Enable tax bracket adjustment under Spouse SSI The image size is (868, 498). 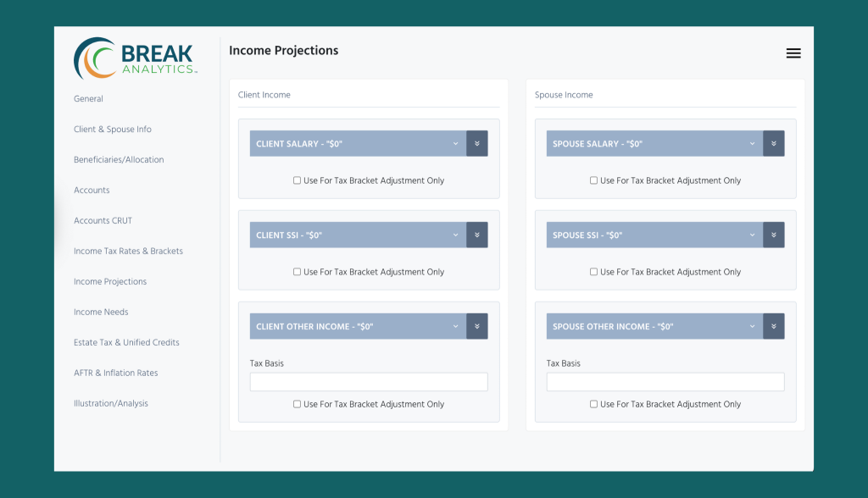(593, 272)
